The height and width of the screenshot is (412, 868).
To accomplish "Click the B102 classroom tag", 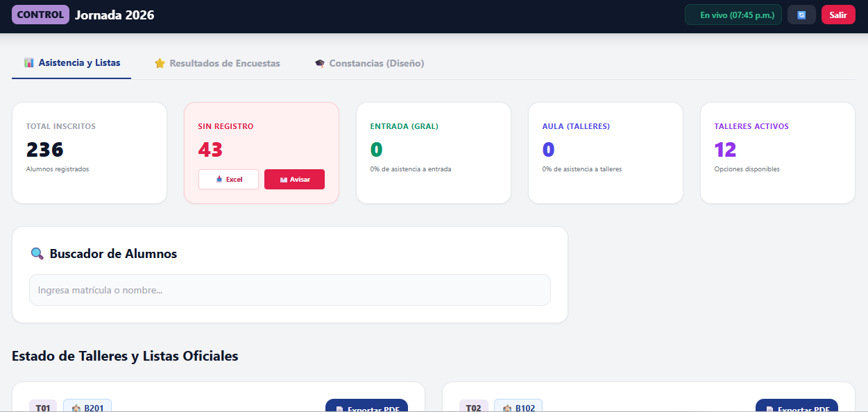I will [518, 406].
